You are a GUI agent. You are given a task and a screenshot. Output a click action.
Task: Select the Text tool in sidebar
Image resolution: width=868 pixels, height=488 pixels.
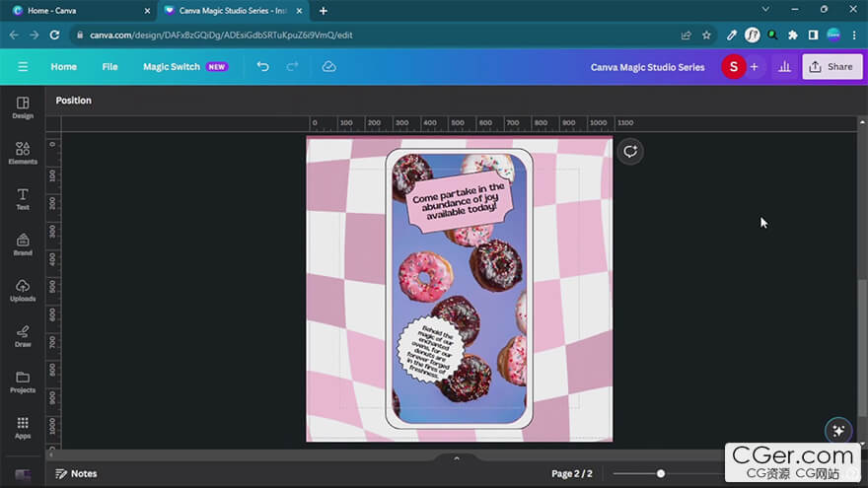click(23, 199)
